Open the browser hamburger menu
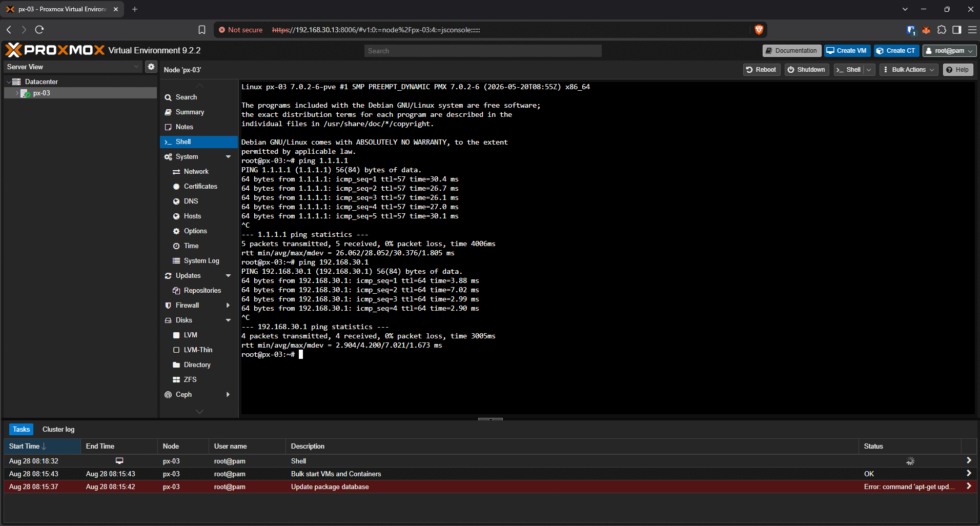 [x=972, y=30]
